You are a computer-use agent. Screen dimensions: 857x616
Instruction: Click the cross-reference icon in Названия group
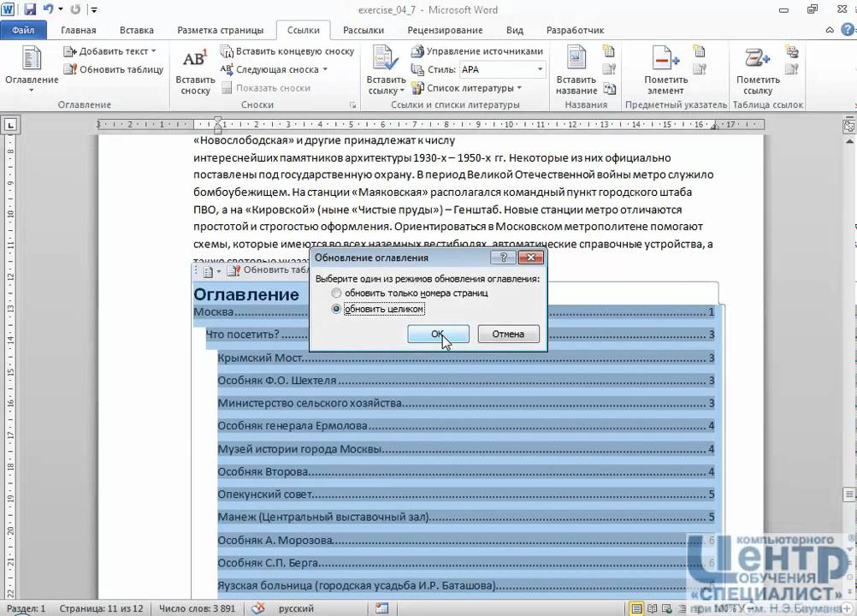coord(609,88)
